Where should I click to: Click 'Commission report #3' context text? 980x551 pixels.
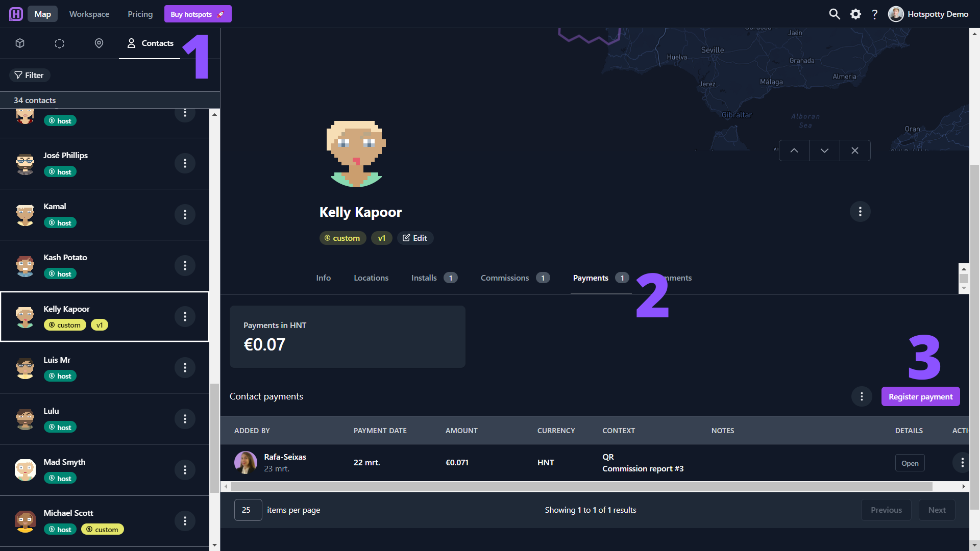pyautogui.click(x=643, y=468)
